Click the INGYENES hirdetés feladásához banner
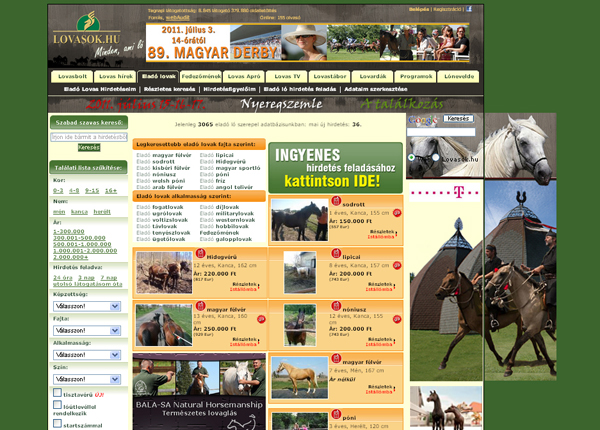This screenshot has width=600, height=430. [336, 168]
